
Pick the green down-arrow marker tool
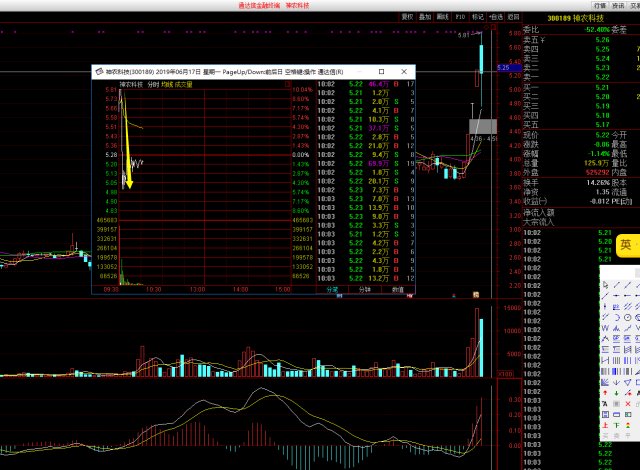(616, 393)
